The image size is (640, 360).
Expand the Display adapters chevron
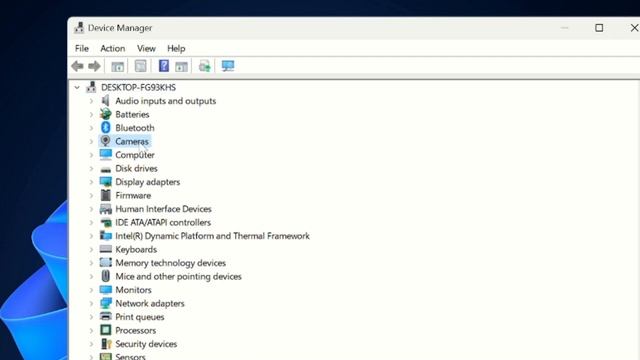click(x=91, y=182)
